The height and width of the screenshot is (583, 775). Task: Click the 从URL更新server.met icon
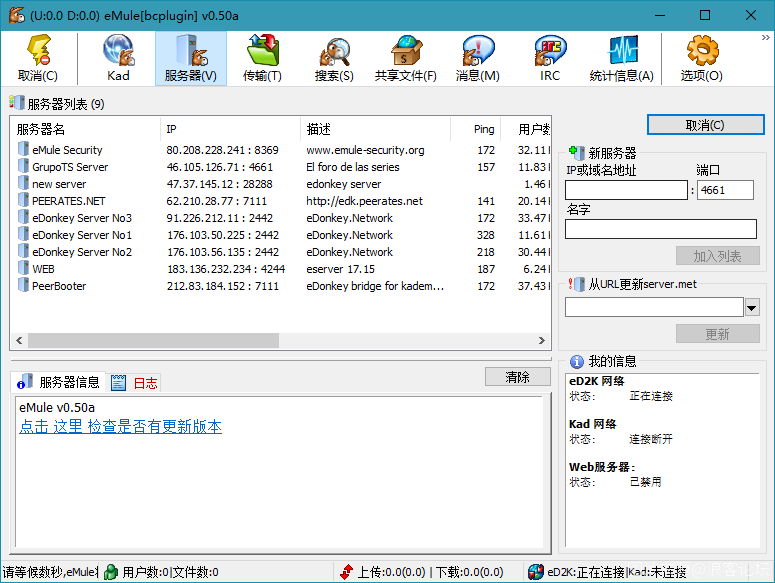[x=577, y=284]
